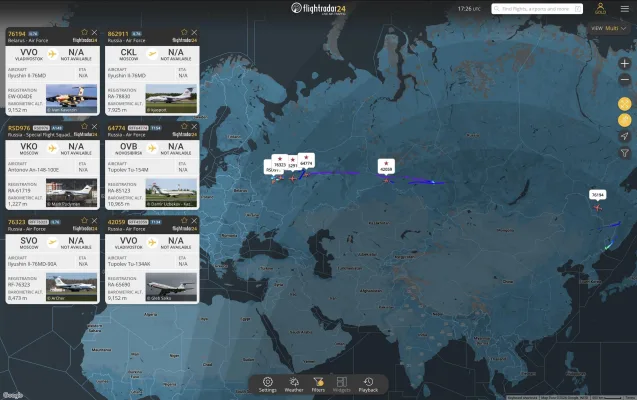Close the RSD976 flight card

94,127
